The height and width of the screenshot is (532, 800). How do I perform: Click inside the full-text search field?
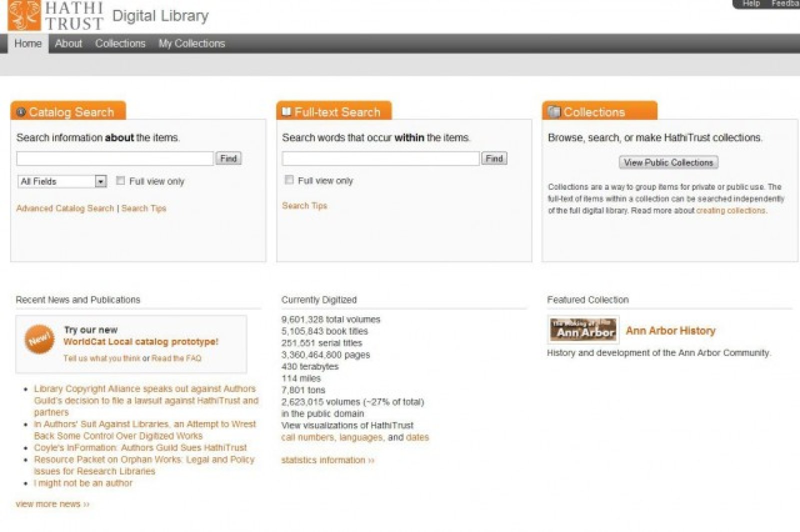(380, 159)
